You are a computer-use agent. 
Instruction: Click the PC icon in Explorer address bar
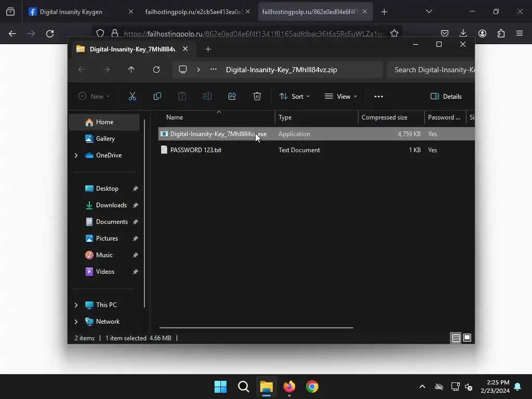pyautogui.click(x=183, y=70)
